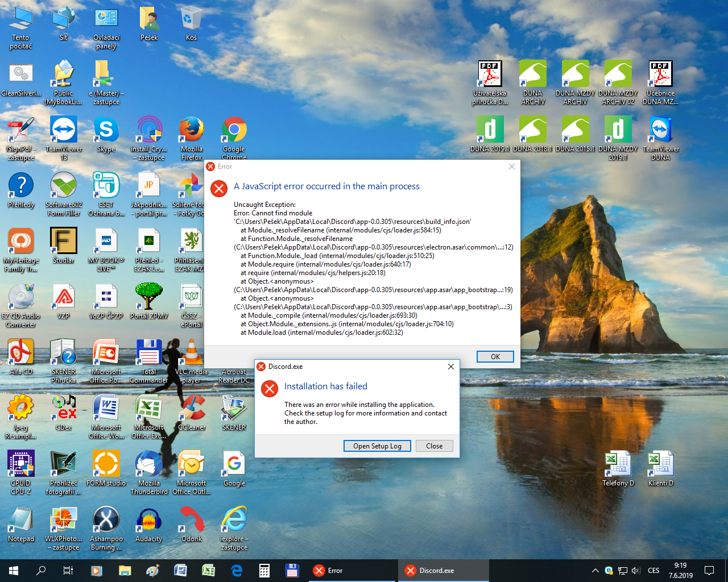Launch CCleaner from the desktop
This screenshot has width=728, height=582.
pos(192,409)
